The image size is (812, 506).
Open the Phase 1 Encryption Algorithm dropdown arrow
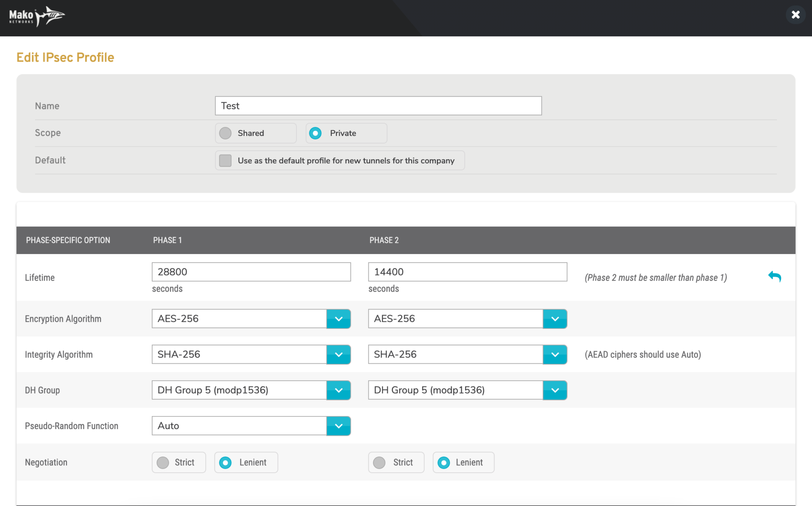[339, 319]
